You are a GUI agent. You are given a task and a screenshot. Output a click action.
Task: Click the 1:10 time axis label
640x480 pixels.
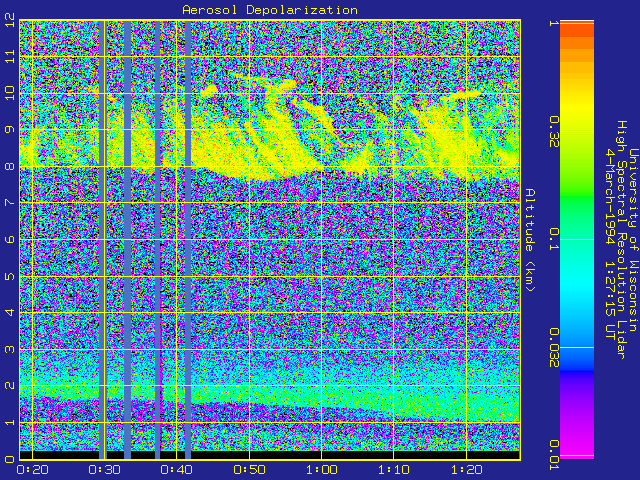tap(393, 470)
